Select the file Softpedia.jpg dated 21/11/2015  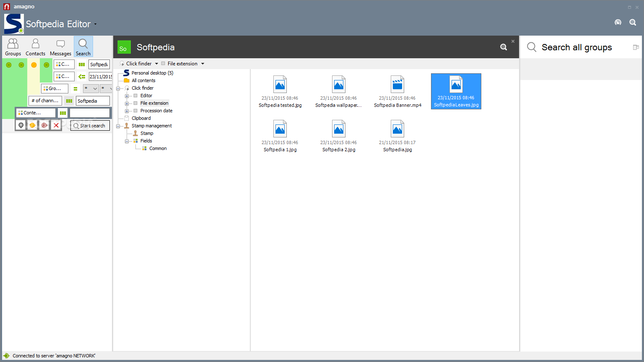click(397, 136)
